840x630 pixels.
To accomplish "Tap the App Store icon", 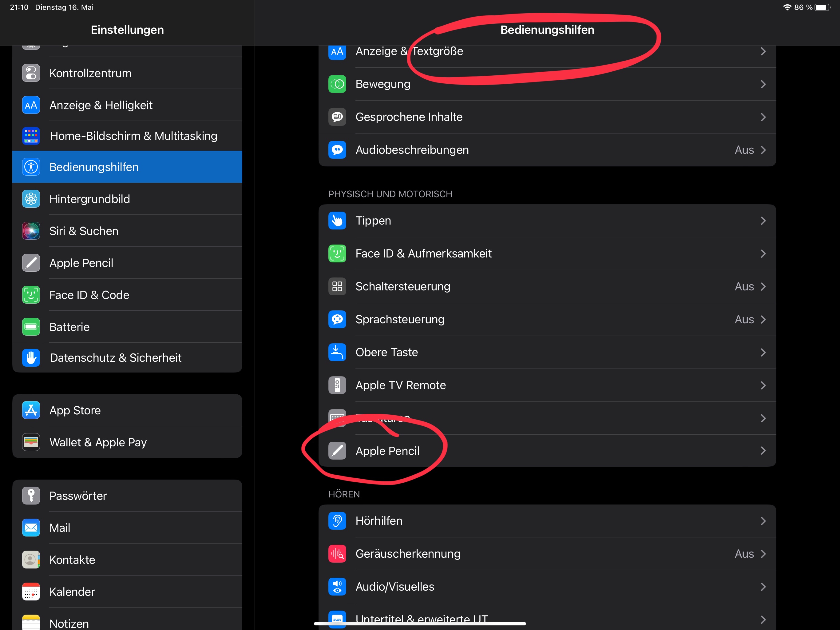I will 31,410.
